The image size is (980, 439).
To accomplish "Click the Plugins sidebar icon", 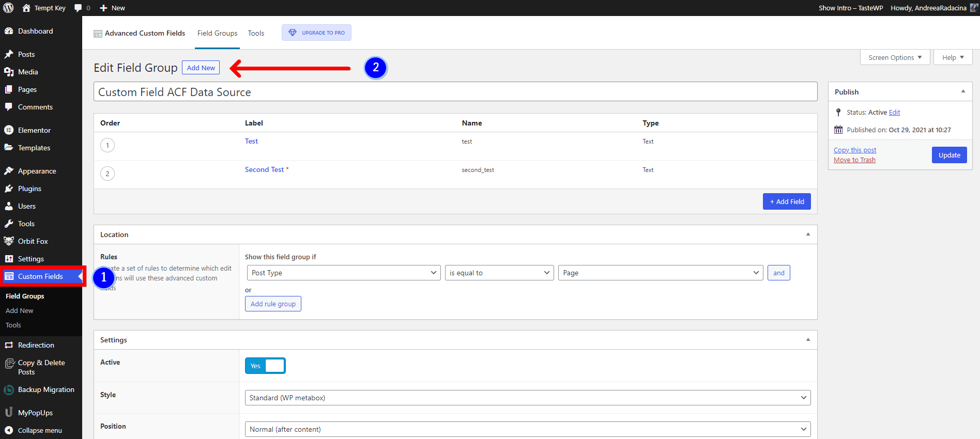I will pos(9,189).
